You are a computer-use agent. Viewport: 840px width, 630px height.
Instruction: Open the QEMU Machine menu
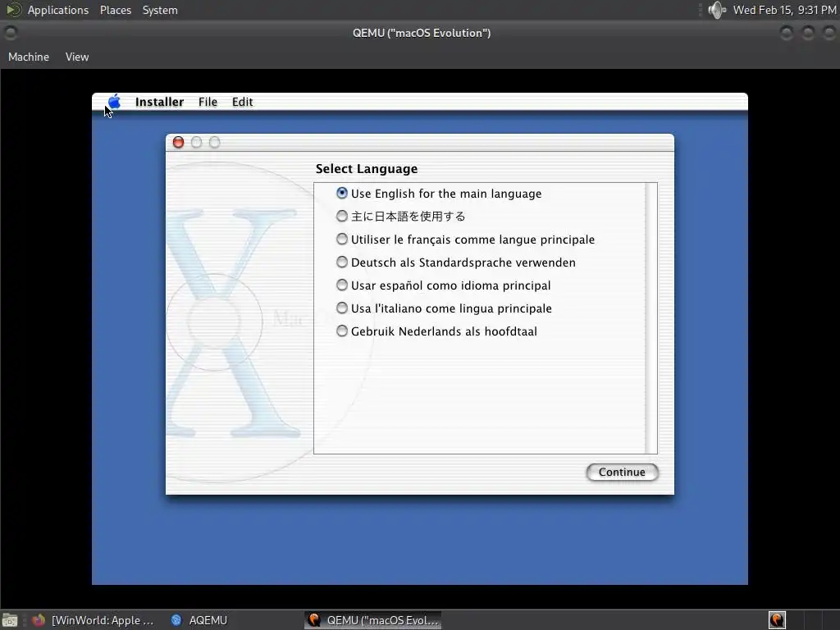tap(29, 57)
